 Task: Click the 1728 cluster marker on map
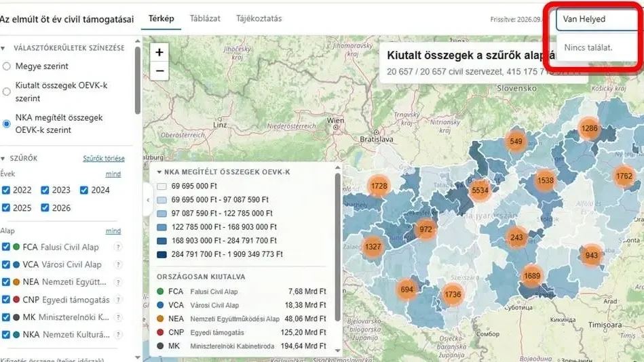tap(379, 186)
